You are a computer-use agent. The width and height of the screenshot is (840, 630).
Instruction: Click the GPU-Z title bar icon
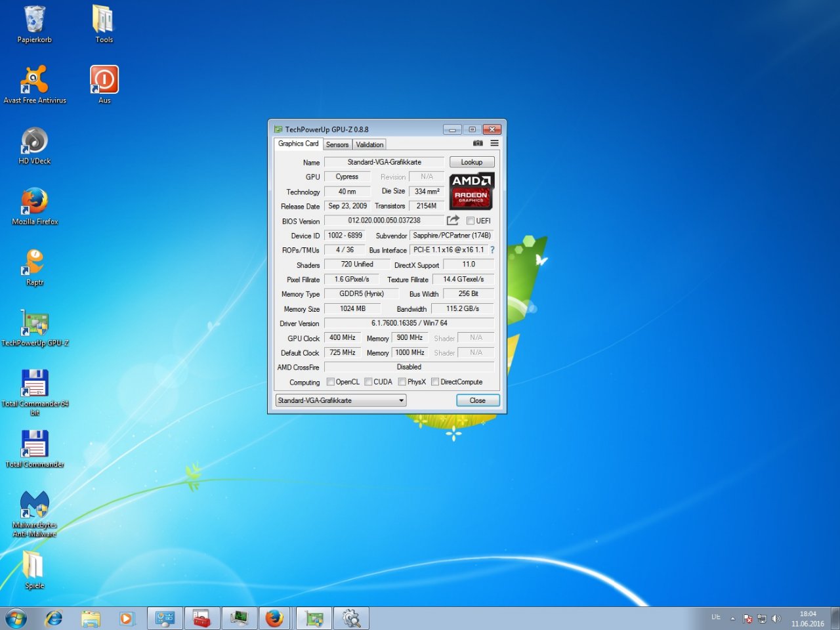coord(278,129)
